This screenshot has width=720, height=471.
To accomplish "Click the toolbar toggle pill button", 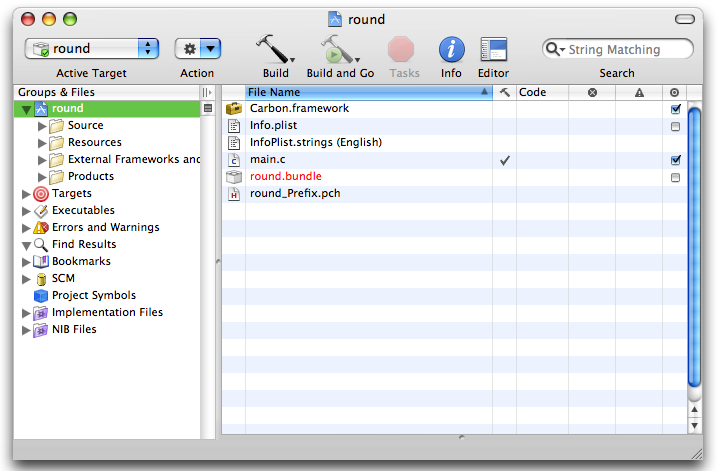I will pyautogui.click(x=685, y=19).
